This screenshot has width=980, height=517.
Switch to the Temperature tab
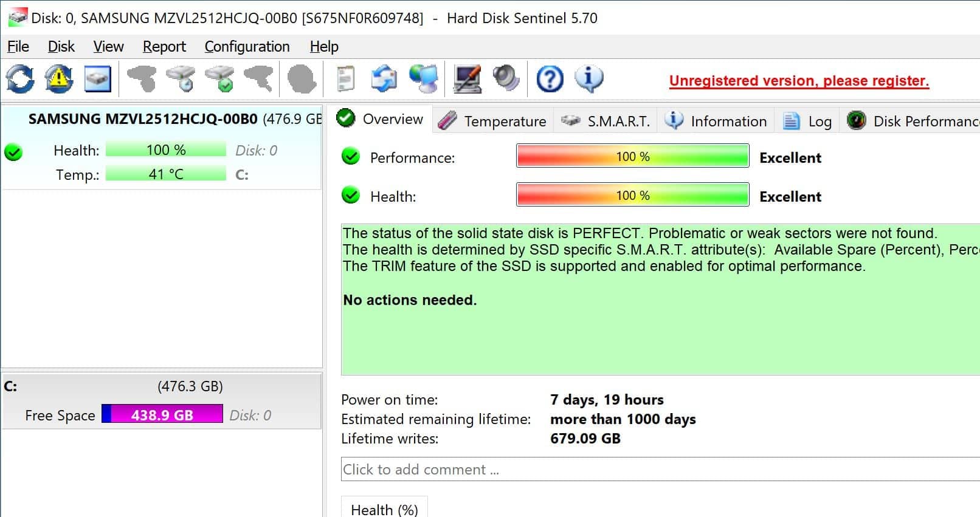(x=493, y=121)
